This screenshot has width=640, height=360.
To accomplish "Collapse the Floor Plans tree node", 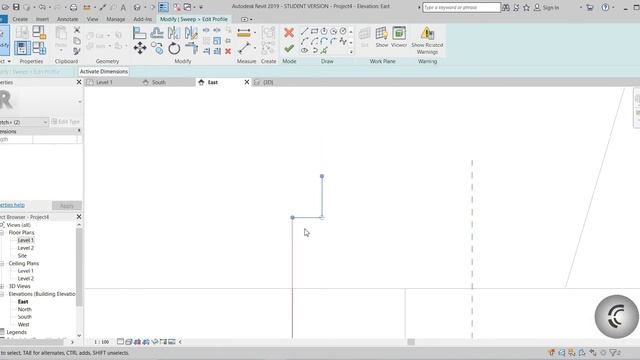I will click(x=2, y=233).
